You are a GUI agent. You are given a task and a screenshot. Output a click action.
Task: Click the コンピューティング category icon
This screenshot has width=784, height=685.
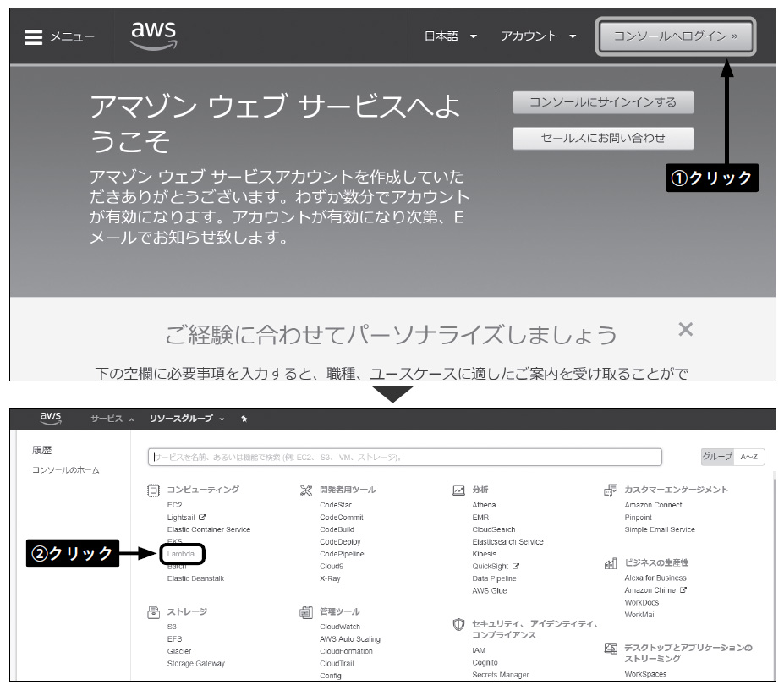pos(153,490)
